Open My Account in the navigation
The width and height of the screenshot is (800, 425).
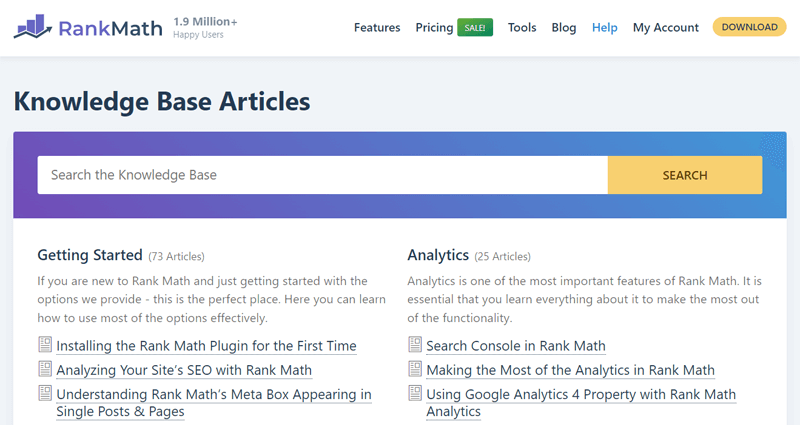[x=666, y=28]
